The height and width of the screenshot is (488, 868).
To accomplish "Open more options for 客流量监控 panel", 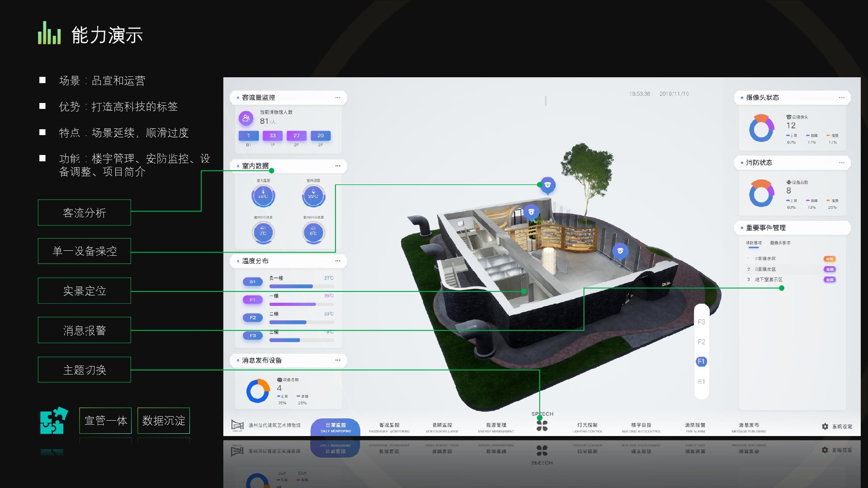I will tap(338, 98).
